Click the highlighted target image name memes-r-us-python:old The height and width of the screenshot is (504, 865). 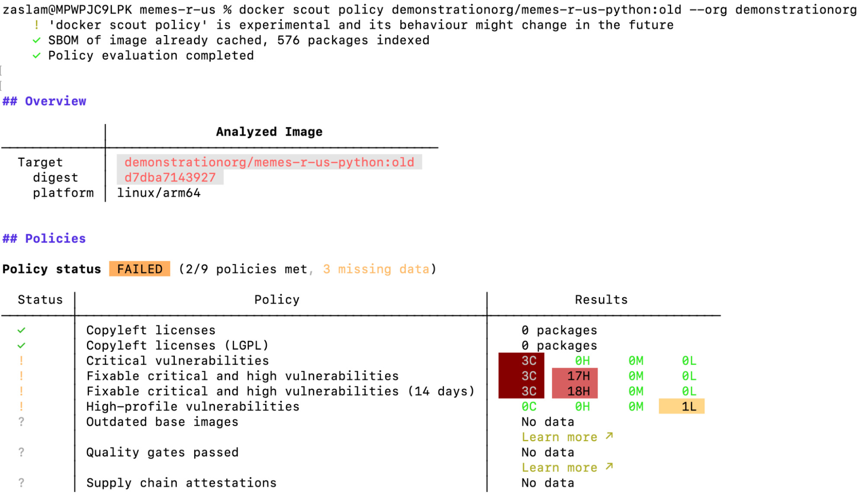point(269,162)
